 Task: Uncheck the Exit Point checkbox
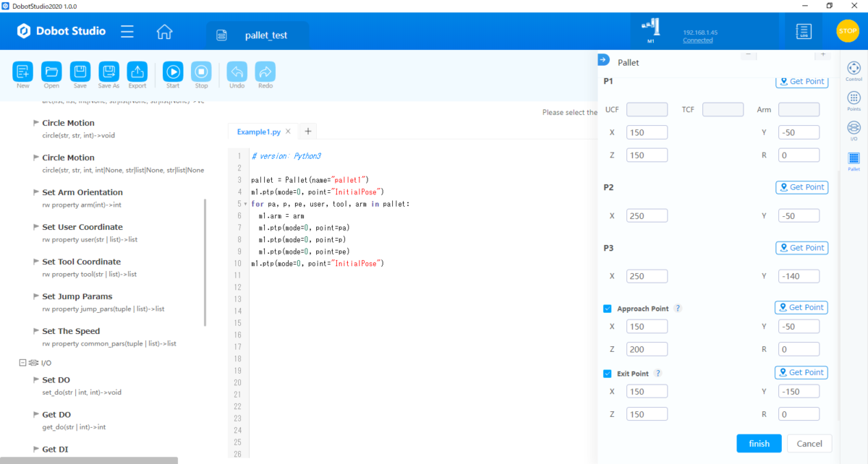point(608,374)
